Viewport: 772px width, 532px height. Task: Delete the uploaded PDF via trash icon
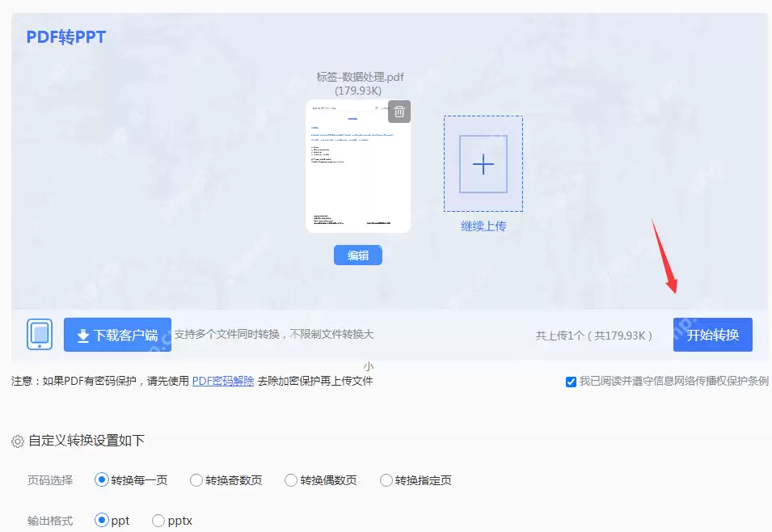(x=399, y=112)
